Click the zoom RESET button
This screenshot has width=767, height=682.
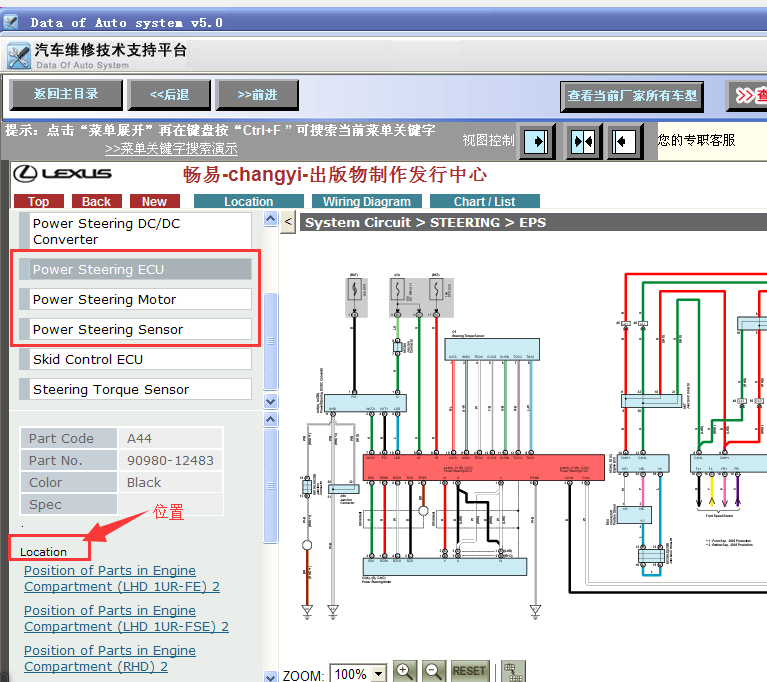click(470, 671)
